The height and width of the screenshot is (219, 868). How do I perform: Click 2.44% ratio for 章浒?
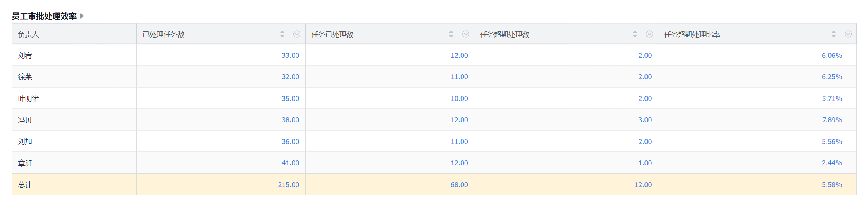(832, 163)
